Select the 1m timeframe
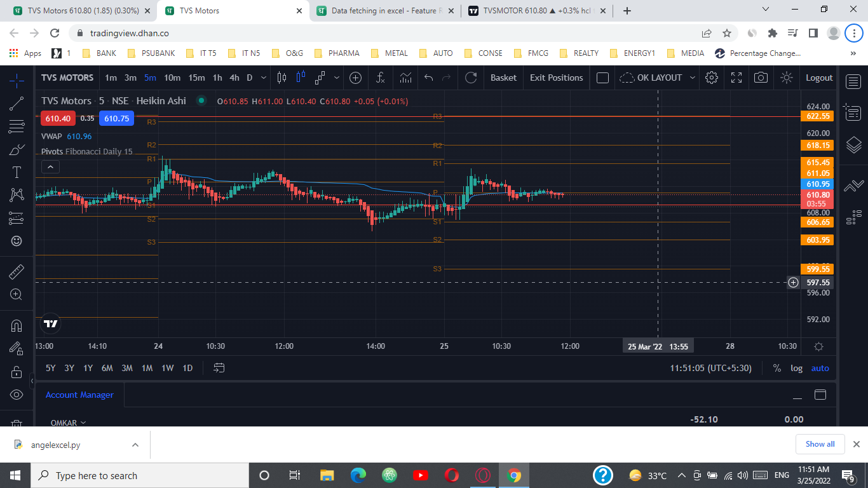The width and height of the screenshot is (868, 488). click(111, 78)
